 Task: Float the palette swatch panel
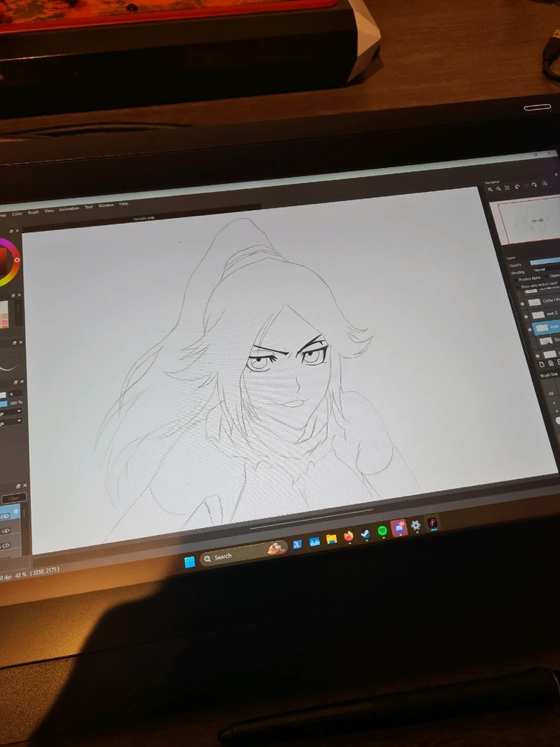pyautogui.click(x=13, y=295)
